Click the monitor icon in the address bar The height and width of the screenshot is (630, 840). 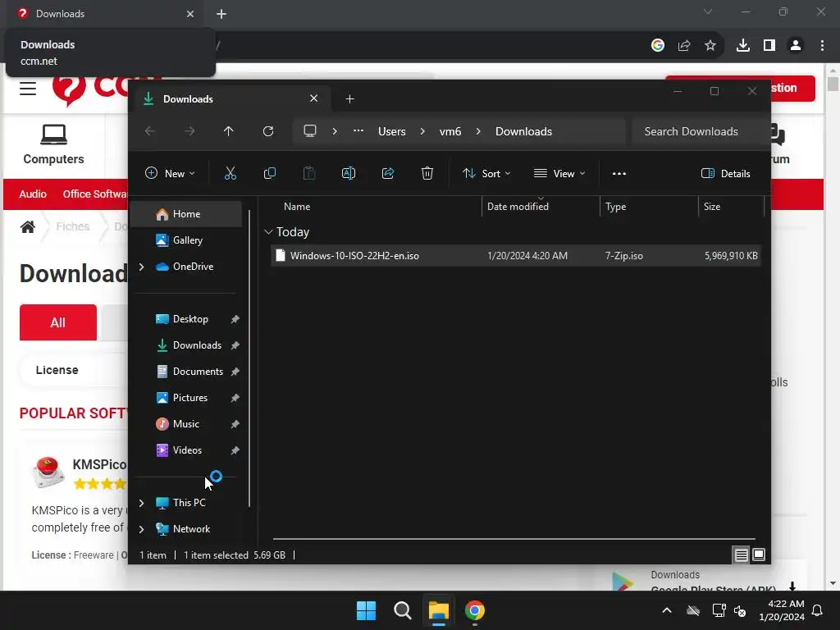pos(310,131)
